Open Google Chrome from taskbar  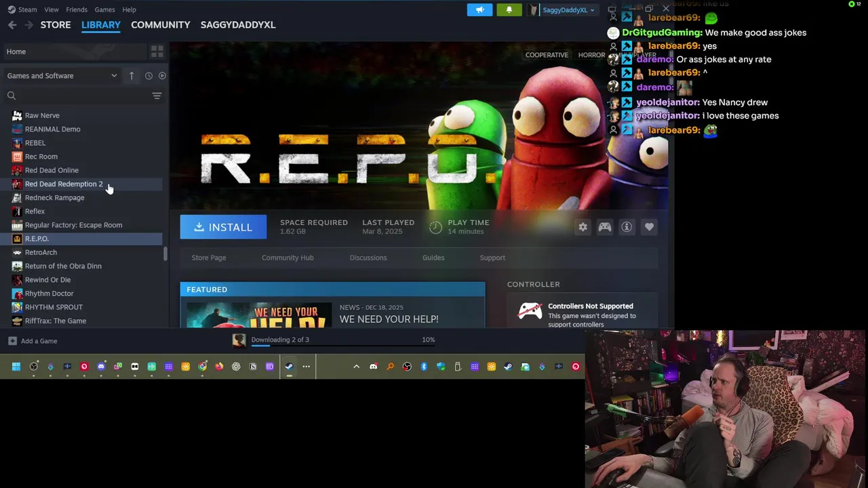202,367
